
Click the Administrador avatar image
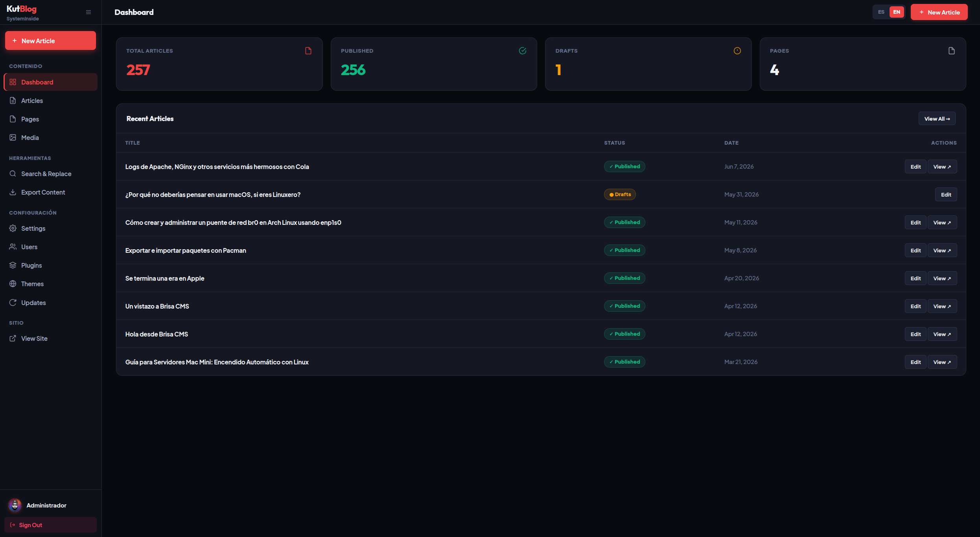[15, 505]
